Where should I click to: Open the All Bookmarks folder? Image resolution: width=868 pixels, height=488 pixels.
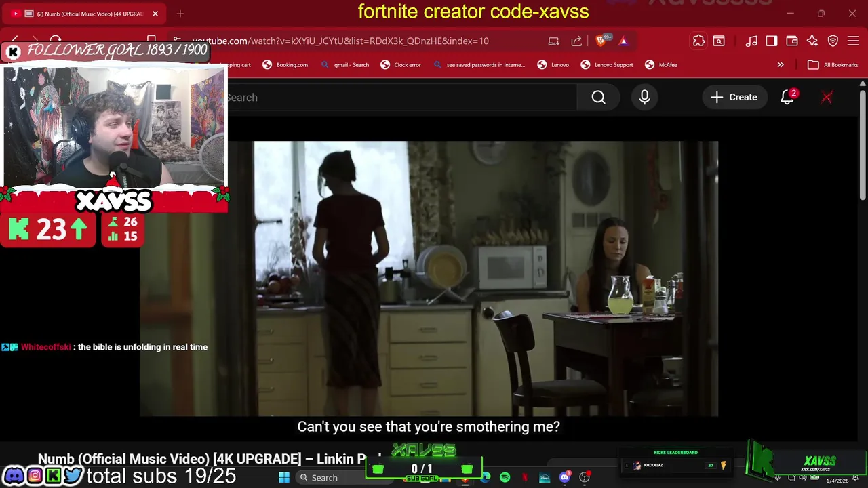pos(833,65)
